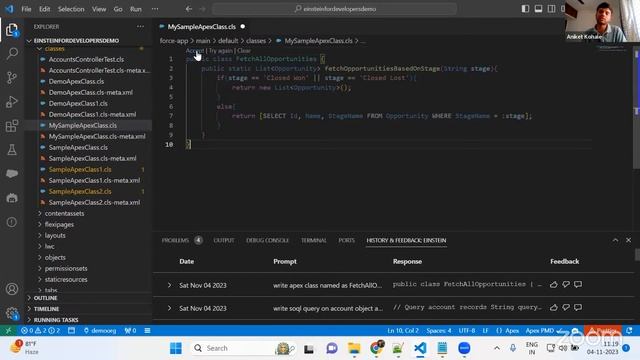This screenshot has height=360, width=640.
Task: Give thumbs down on FetchAllOpportunities response
Action: point(566,284)
